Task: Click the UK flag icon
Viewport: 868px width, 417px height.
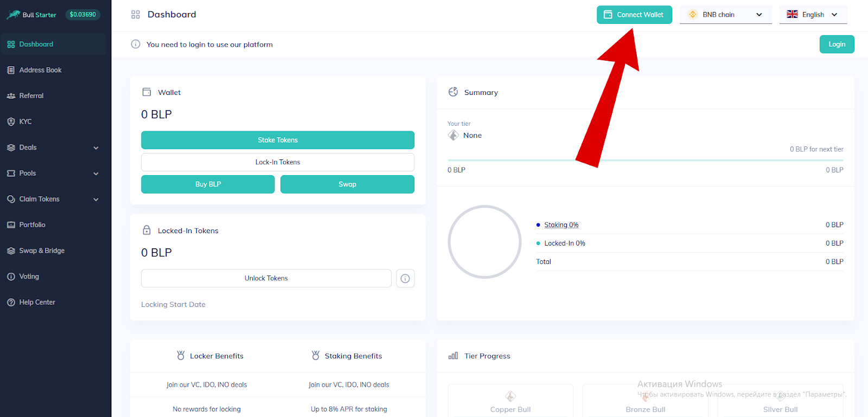Action: [x=792, y=14]
